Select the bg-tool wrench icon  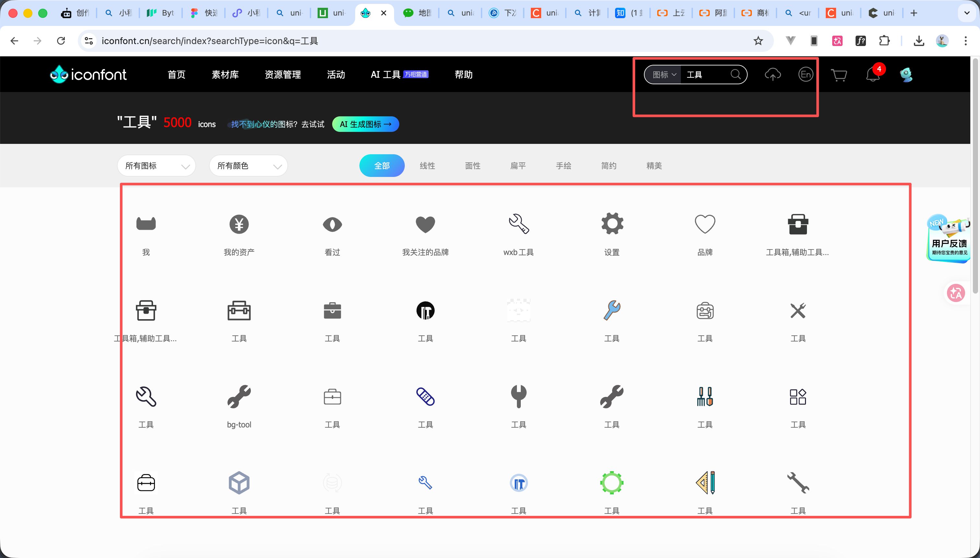239,397
